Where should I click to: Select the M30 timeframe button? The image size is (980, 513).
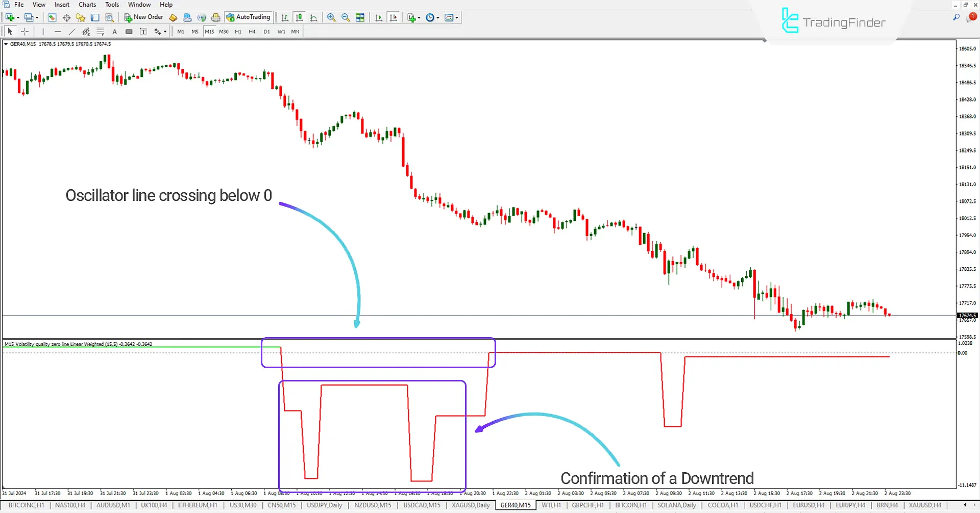pos(224,31)
